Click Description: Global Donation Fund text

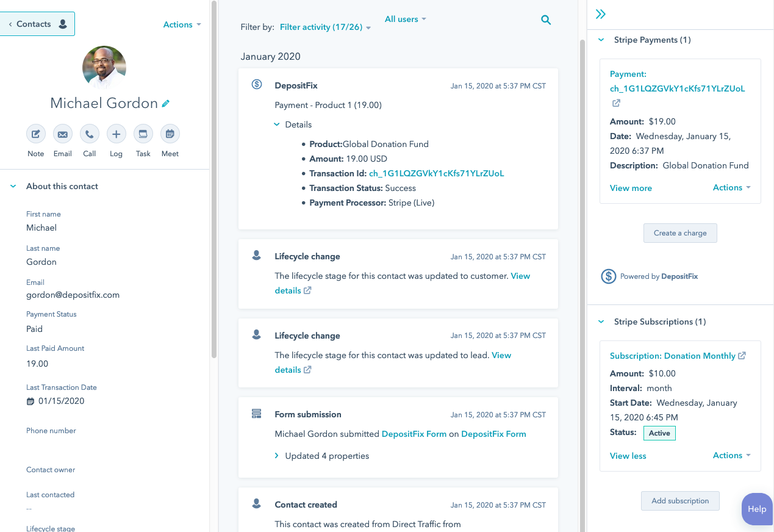coord(679,165)
